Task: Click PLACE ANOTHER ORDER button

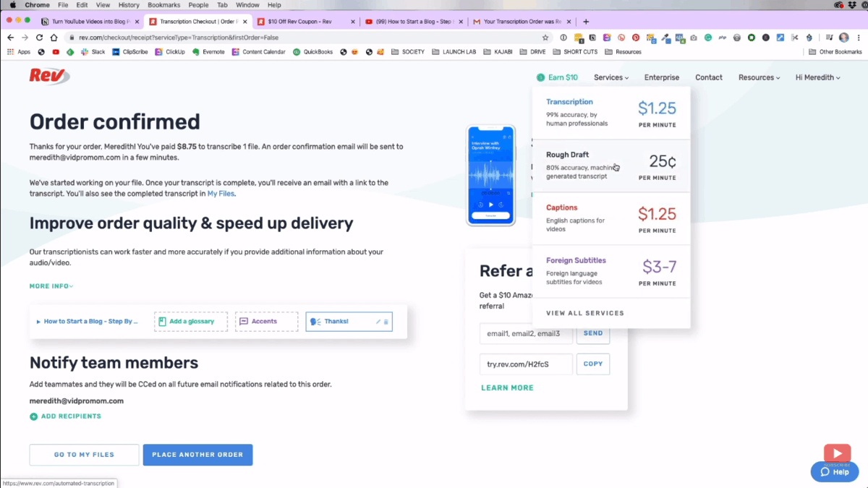Action: [197, 455]
